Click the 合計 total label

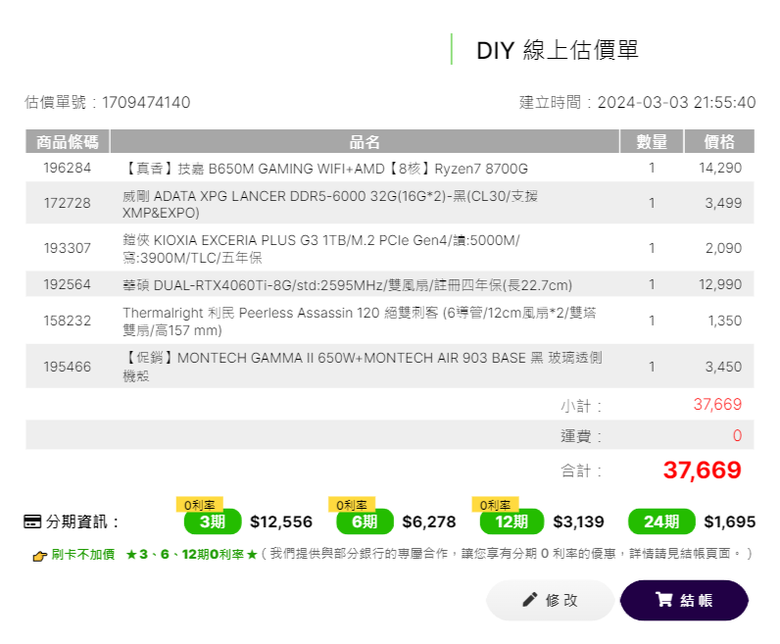click(581, 470)
